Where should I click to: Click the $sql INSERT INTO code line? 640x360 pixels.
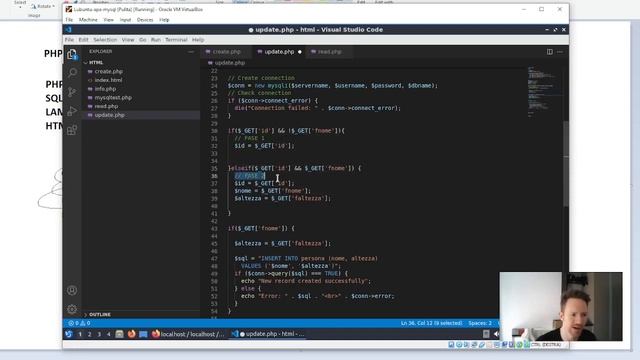point(307,258)
